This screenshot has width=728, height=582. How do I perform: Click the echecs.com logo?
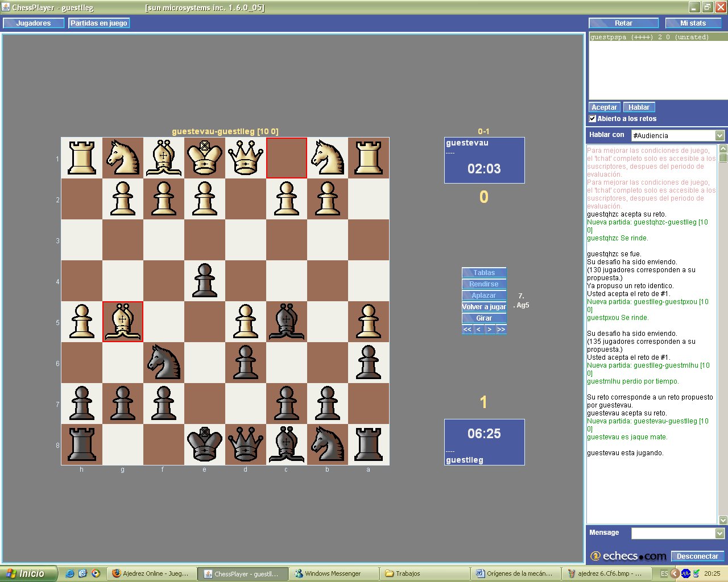tap(628, 556)
